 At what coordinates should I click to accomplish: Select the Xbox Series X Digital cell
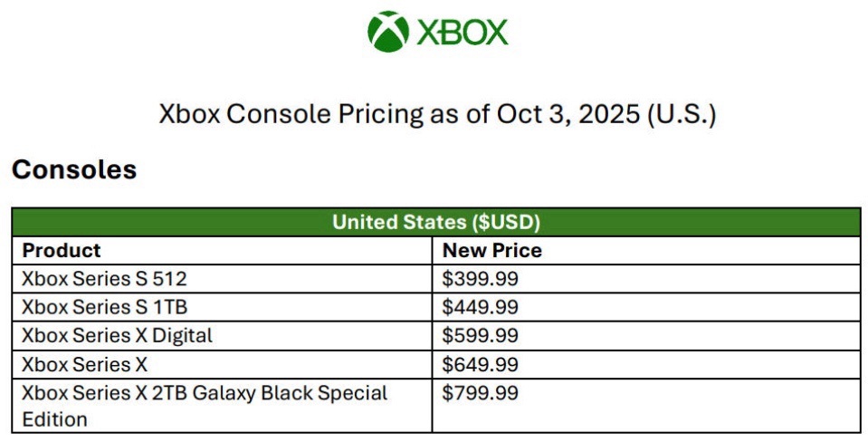tap(222, 336)
